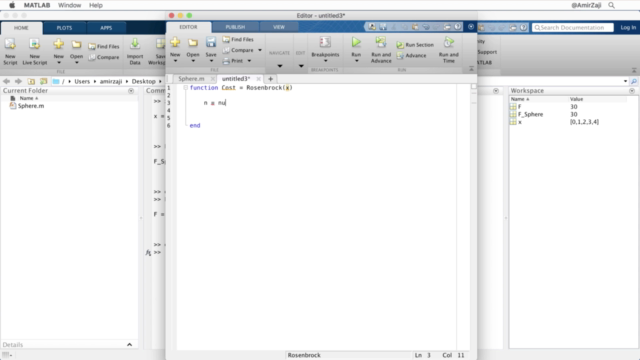The width and height of the screenshot is (640, 360).
Task: Open the Help menu in menu bar
Action: pyautogui.click(x=96, y=5)
